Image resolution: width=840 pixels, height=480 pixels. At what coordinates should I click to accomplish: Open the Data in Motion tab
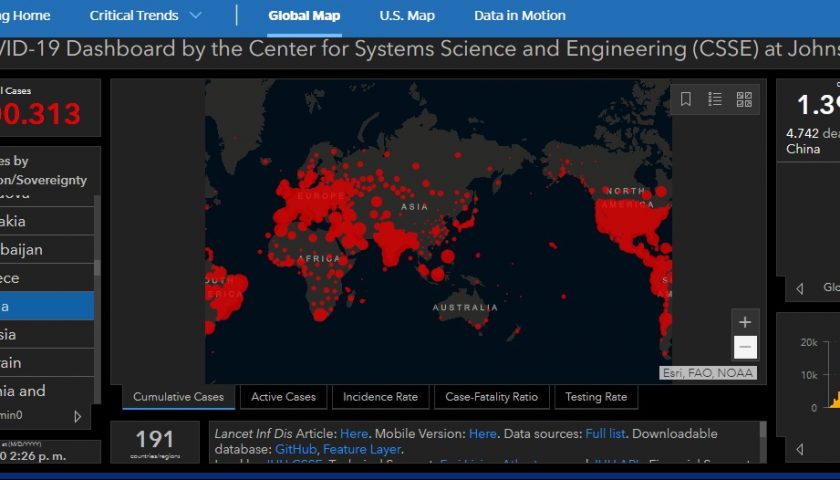519,16
